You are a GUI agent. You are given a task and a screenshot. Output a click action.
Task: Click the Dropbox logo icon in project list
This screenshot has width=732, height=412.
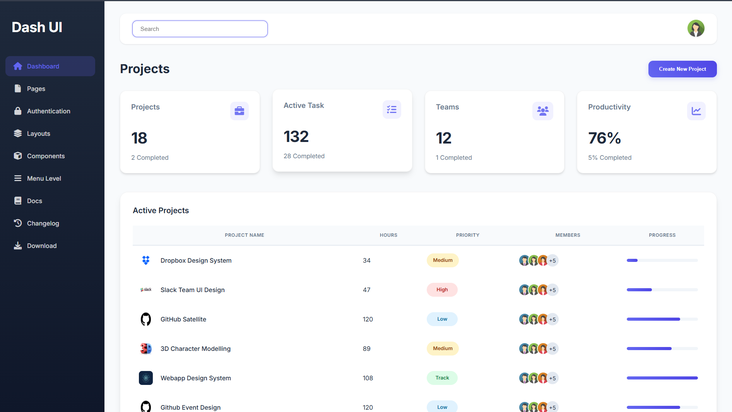[x=146, y=260]
